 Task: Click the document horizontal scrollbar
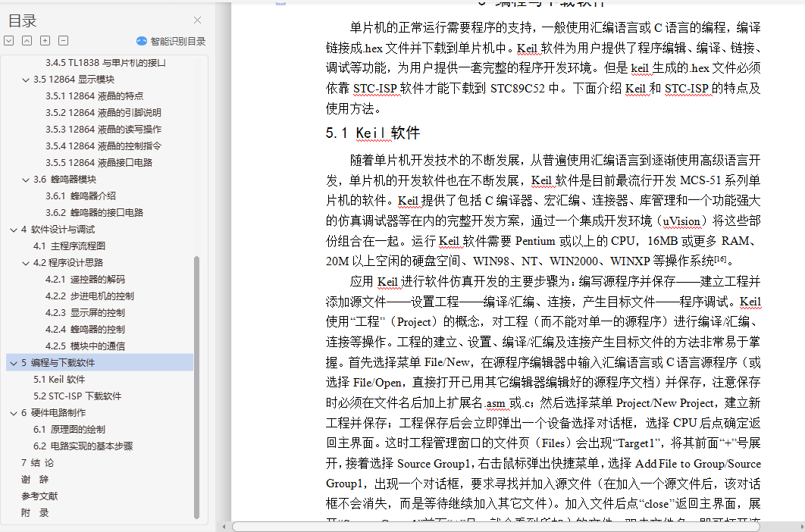click(x=496, y=527)
